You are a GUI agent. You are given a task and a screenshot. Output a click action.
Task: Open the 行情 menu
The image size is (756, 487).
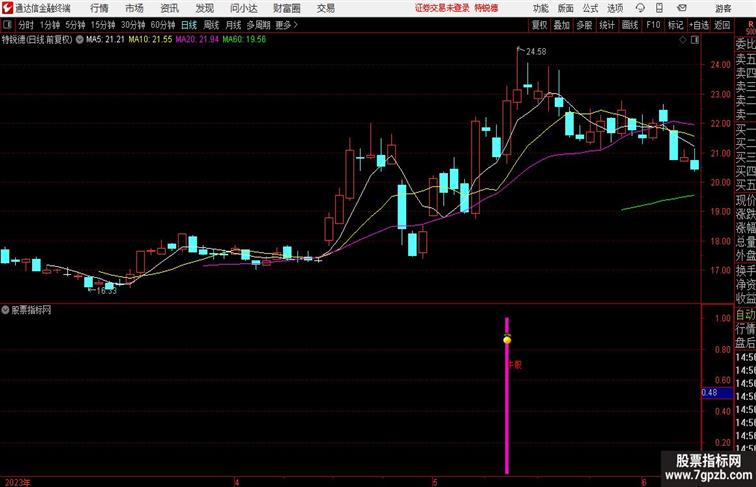click(x=99, y=8)
